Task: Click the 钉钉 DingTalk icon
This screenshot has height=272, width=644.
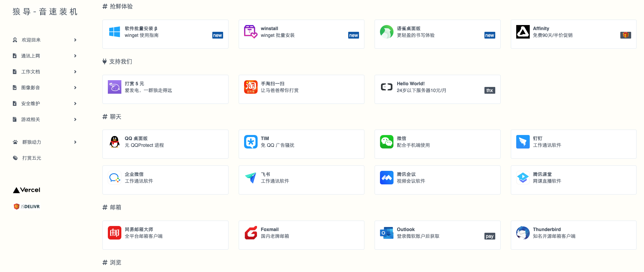Action: [523, 142]
